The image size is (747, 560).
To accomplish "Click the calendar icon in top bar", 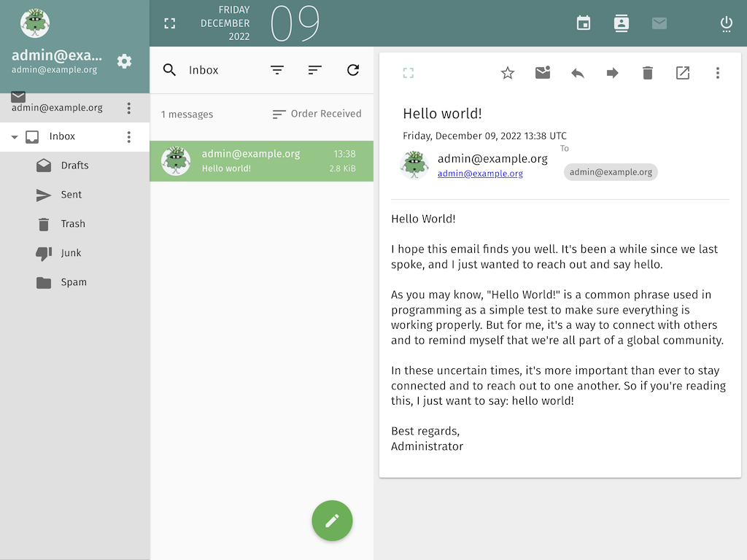I will pos(584,23).
